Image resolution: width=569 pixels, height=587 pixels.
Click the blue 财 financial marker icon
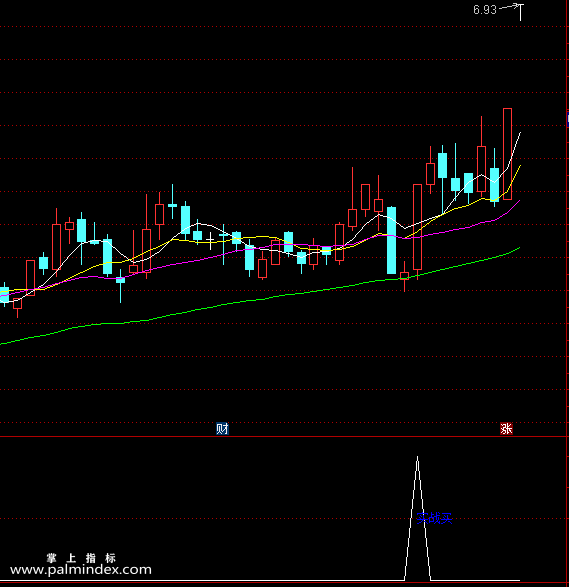pyautogui.click(x=222, y=428)
